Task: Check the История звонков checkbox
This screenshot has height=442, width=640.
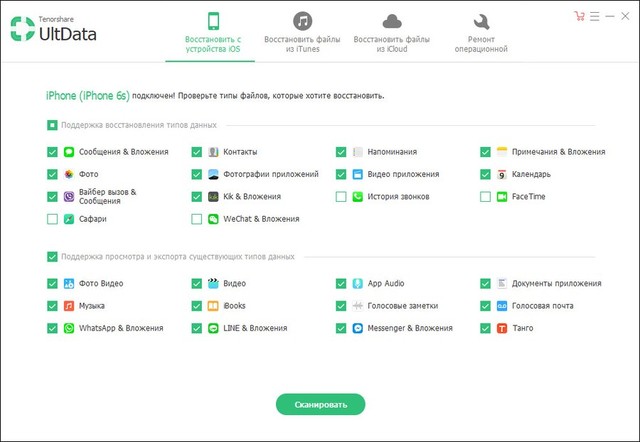Action: (x=341, y=197)
